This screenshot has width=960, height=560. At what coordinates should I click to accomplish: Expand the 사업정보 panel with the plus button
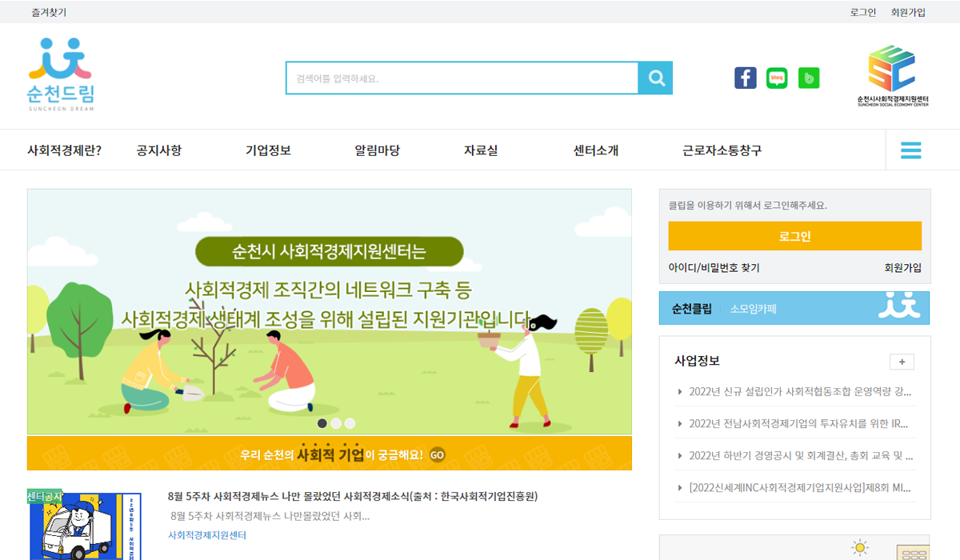[902, 362]
